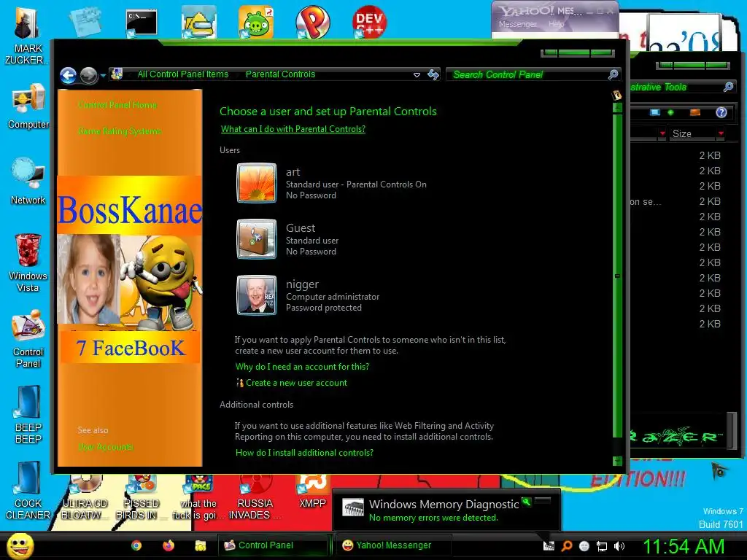Screen dimensions: 747x560
Task: Change view with Administrative Tools blue view icon
Action: pyautogui.click(x=655, y=112)
